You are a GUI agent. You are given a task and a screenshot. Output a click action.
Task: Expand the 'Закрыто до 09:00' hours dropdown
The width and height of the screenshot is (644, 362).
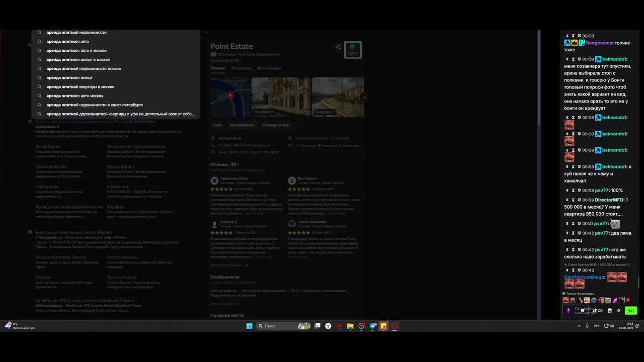(226, 60)
